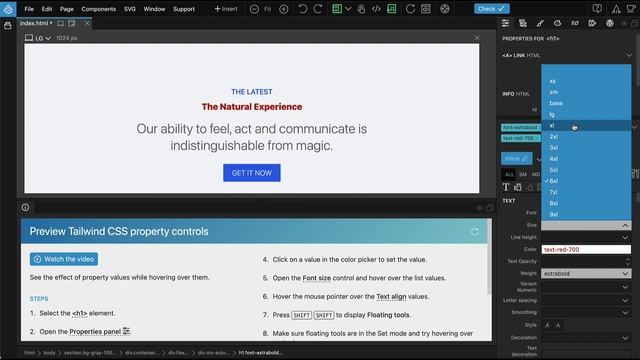Viewport: 640px width, 360px height.
Task: Click the Inline style button
Action: [x=516, y=158]
